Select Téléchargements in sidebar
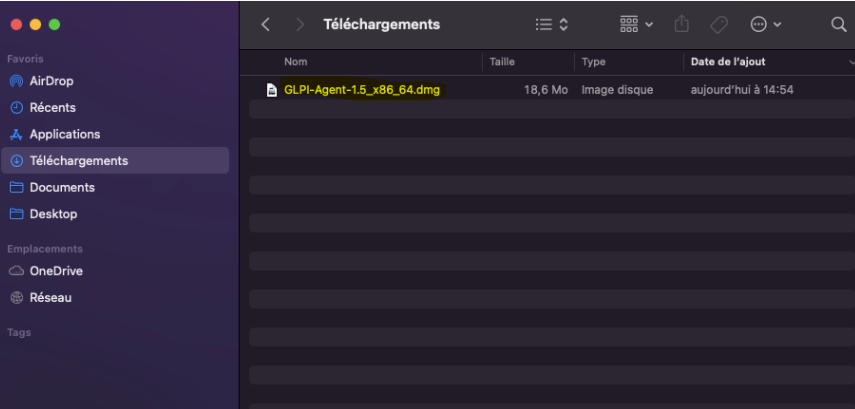This screenshot has height=409, width=855. (x=115, y=161)
